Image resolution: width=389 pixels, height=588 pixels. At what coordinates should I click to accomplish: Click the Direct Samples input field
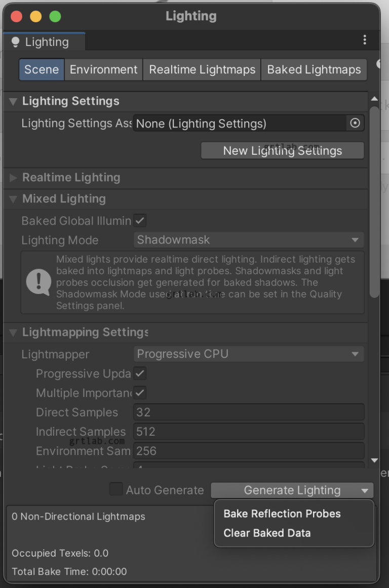(x=249, y=412)
